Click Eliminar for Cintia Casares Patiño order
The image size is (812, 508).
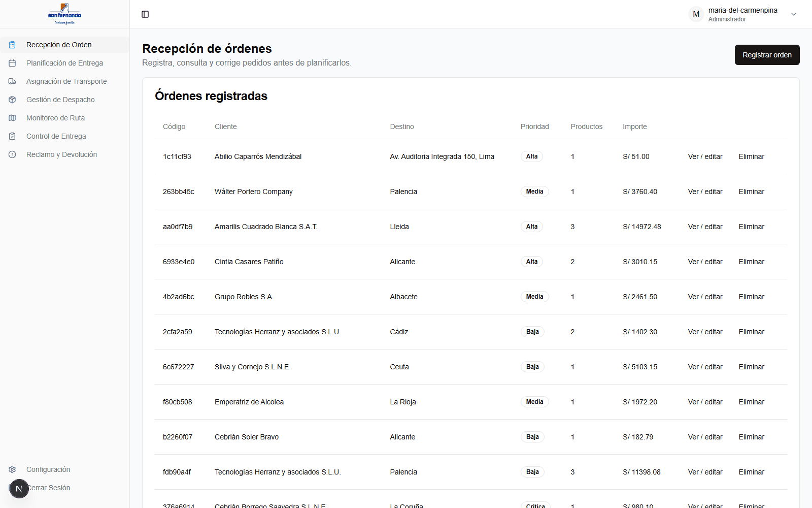[751, 262]
